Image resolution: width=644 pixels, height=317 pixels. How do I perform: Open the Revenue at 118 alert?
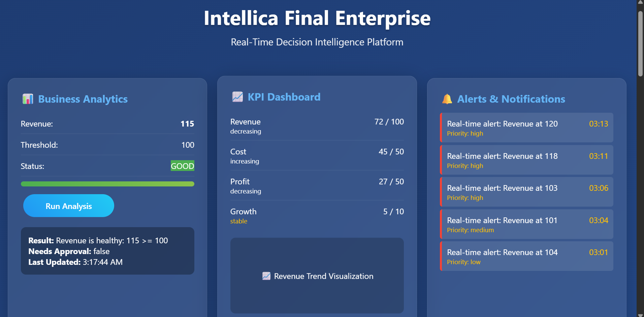(x=526, y=160)
